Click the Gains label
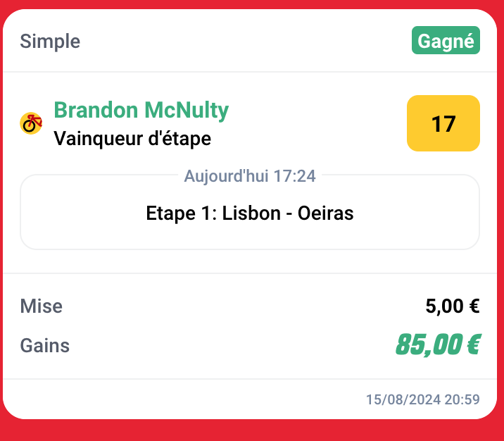Image resolution: width=504 pixels, height=441 pixels. tap(45, 346)
